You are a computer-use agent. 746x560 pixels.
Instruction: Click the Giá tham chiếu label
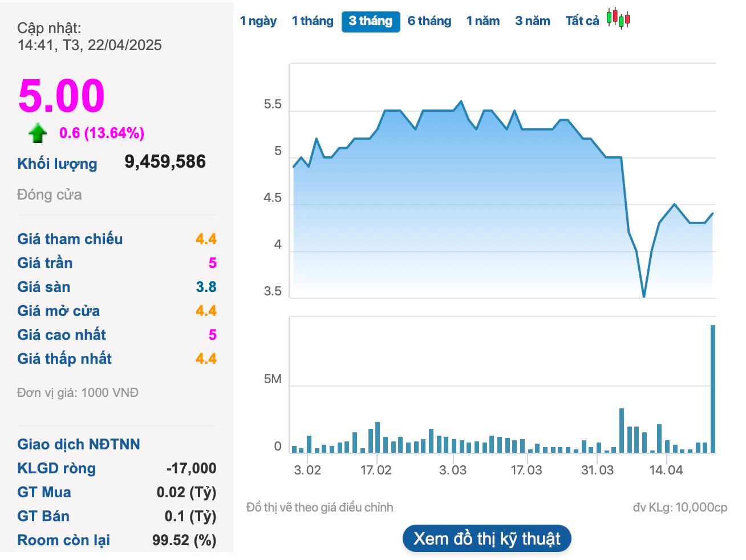click(x=70, y=239)
